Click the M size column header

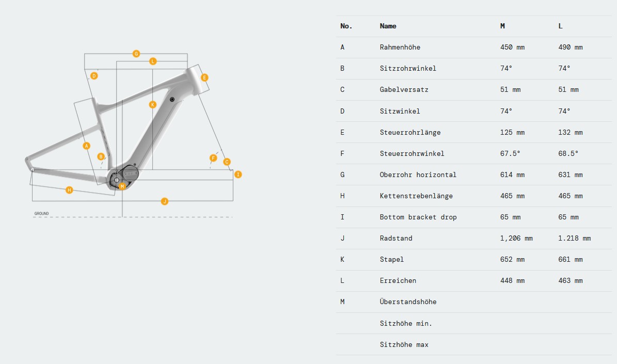click(502, 26)
